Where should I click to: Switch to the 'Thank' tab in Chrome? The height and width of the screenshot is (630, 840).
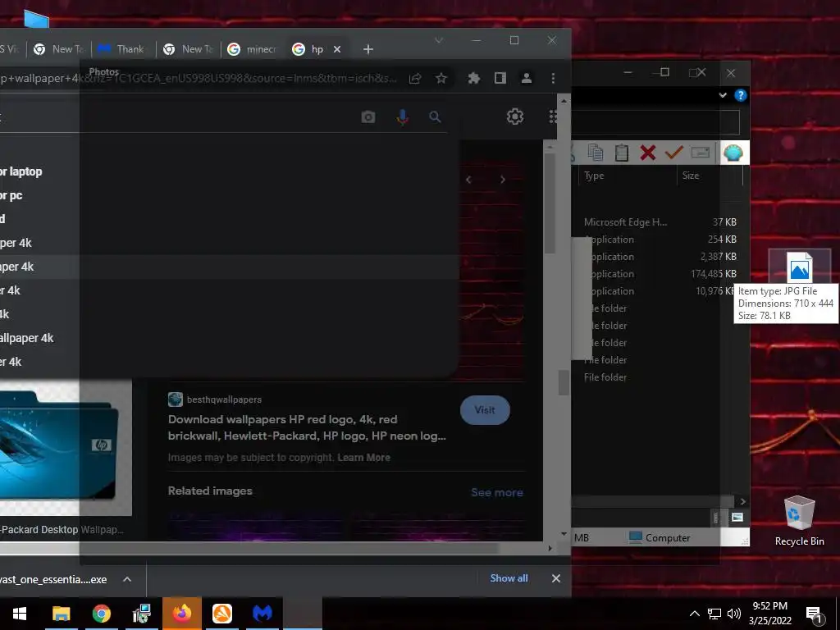coord(125,49)
